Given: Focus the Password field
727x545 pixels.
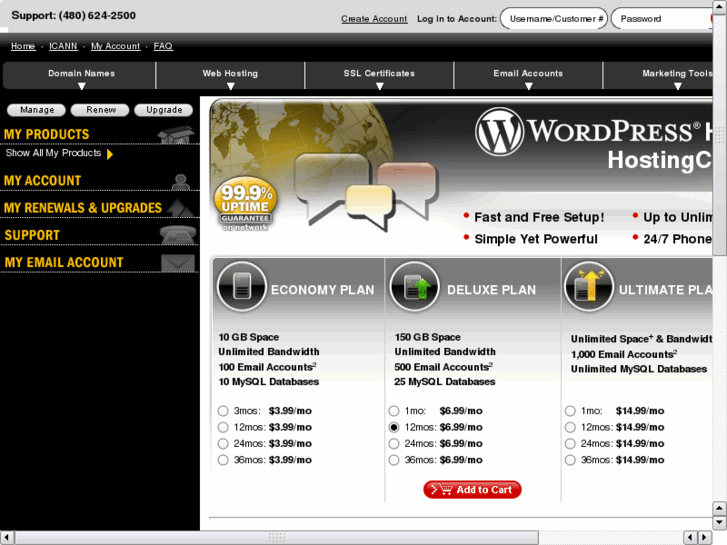Looking at the screenshot, I should (x=662, y=19).
